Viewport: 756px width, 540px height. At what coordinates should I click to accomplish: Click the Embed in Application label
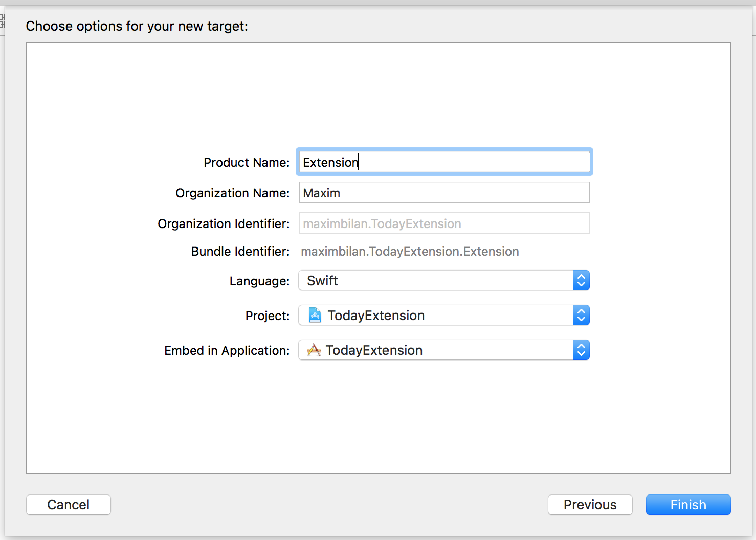click(227, 351)
